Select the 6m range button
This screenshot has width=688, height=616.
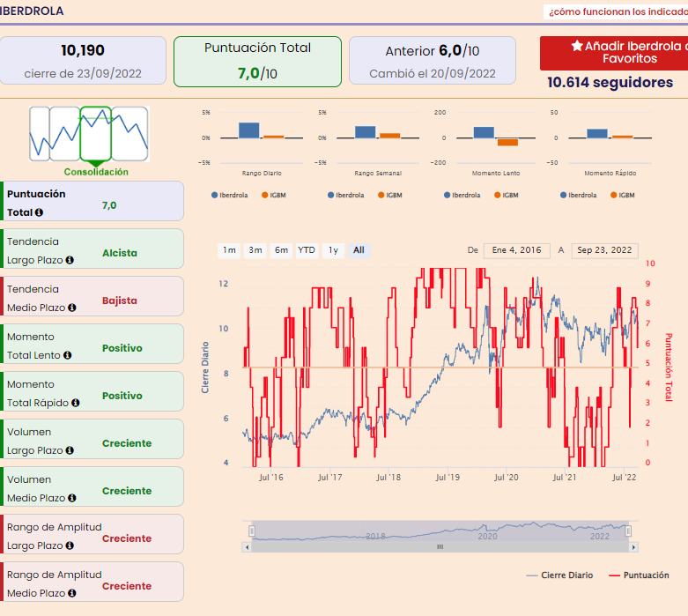pyautogui.click(x=281, y=250)
